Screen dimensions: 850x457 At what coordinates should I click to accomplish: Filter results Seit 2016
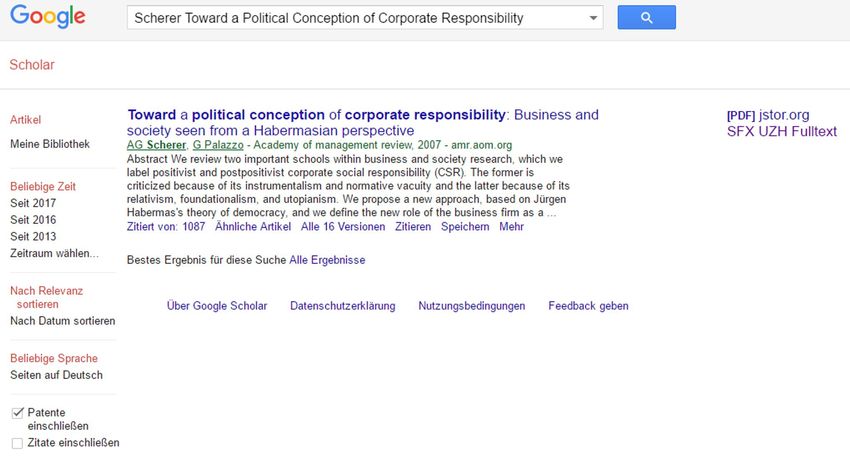33,220
